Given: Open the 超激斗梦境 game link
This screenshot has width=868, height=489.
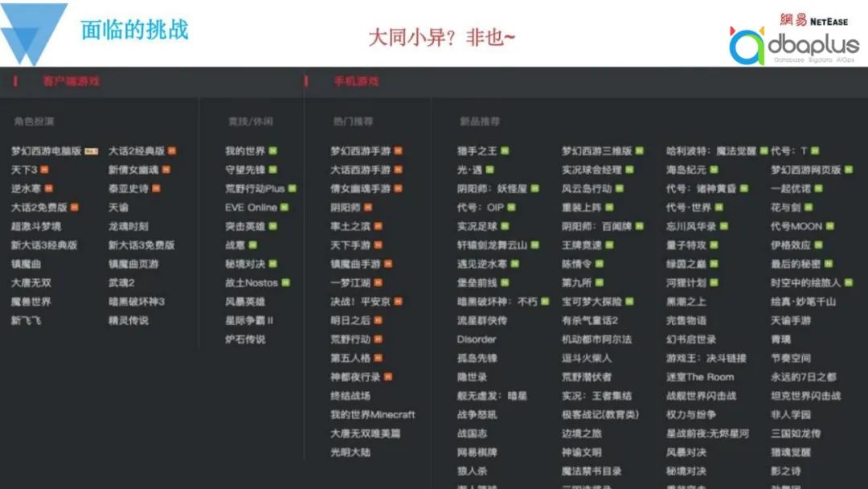Looking at the screenshot, I should (36, 227).
